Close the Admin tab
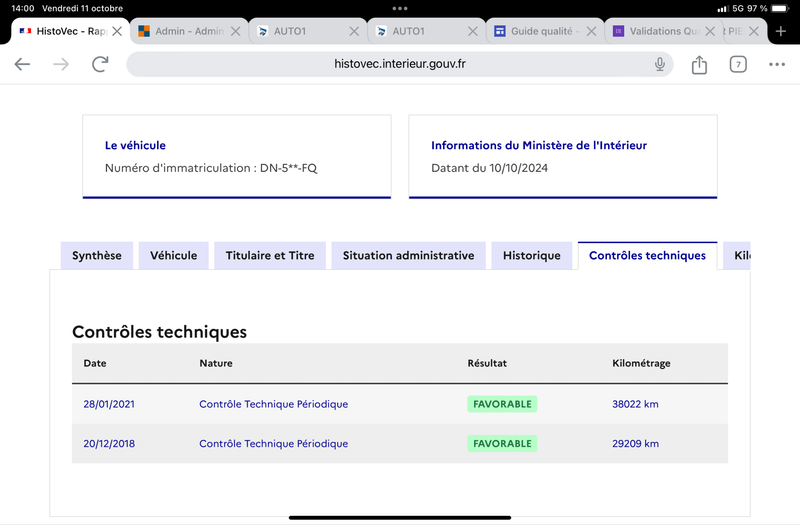Image resolution: width=800 pixels, height=525 pixels. click(235, 32)
